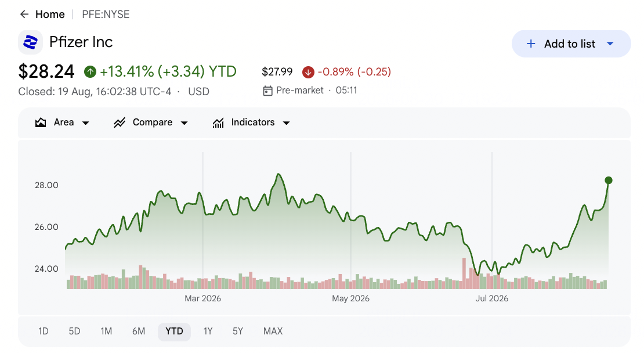Choose the MAX time range

click(273, 331)
